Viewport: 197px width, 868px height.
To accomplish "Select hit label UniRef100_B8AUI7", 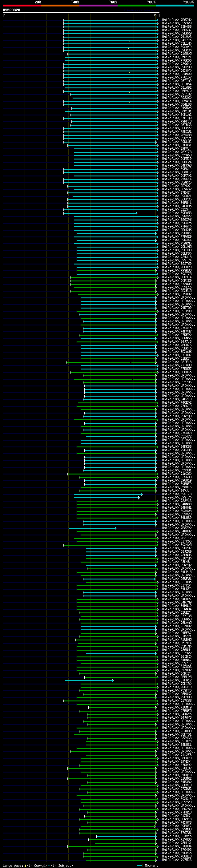I will [177, 172].
